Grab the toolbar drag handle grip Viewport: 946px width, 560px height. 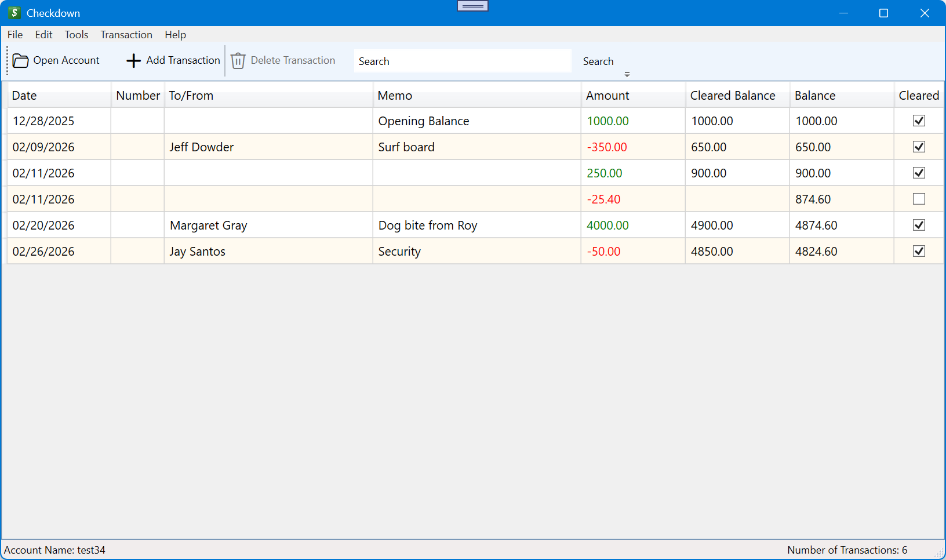8,61
